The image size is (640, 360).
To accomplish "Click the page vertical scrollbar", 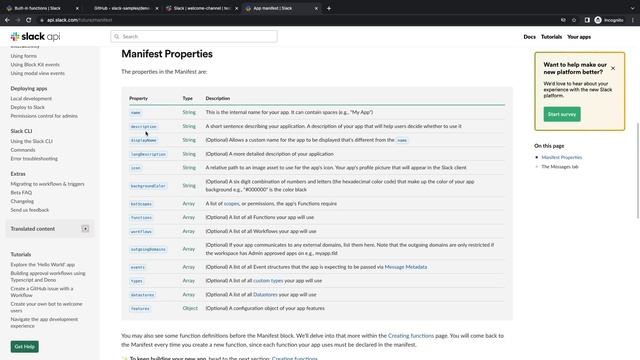I will pyautogui.click(x=638, y=171).
